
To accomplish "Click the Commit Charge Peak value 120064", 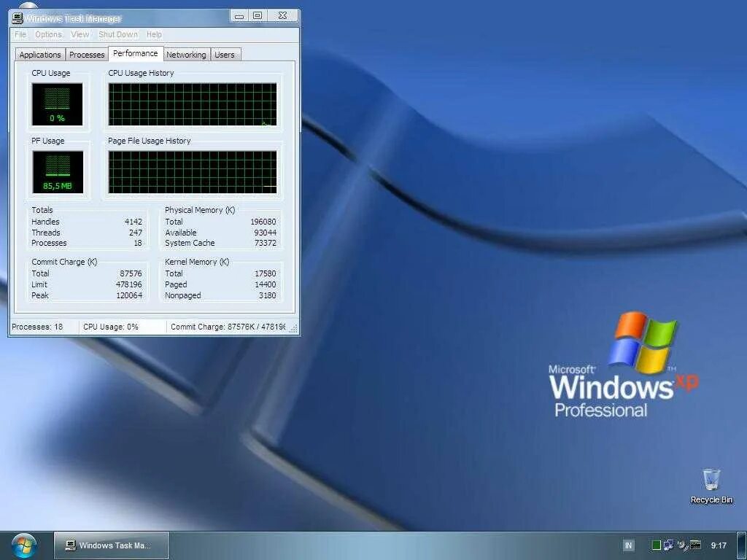I will coord(129,295).
